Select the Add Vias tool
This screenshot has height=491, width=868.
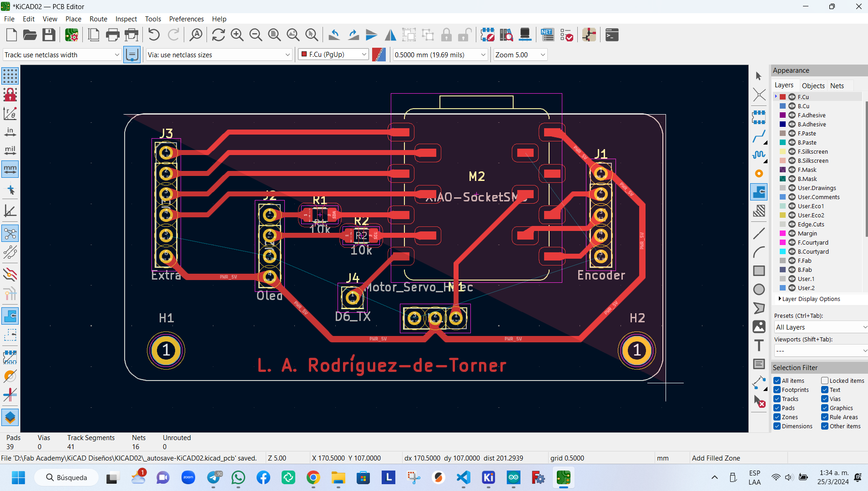759,173
